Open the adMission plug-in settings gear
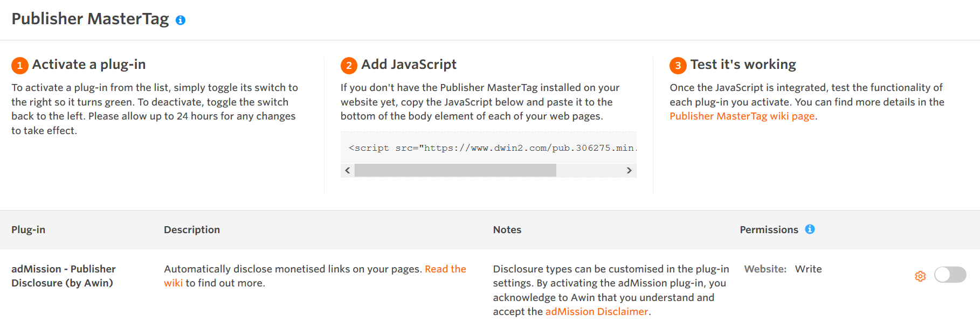Viewport: 980px width, 336px height. coord(920,276)
